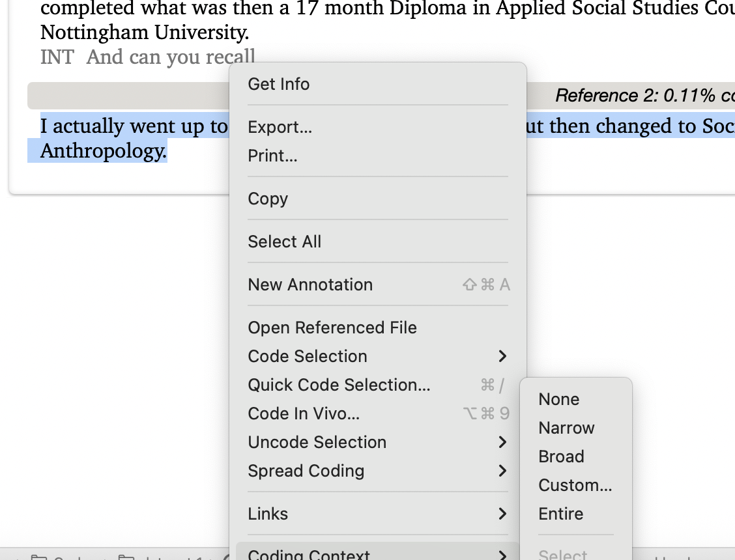Open Custom... coding context settings
The height and width of the screenshot is (560, 735).
575,485
